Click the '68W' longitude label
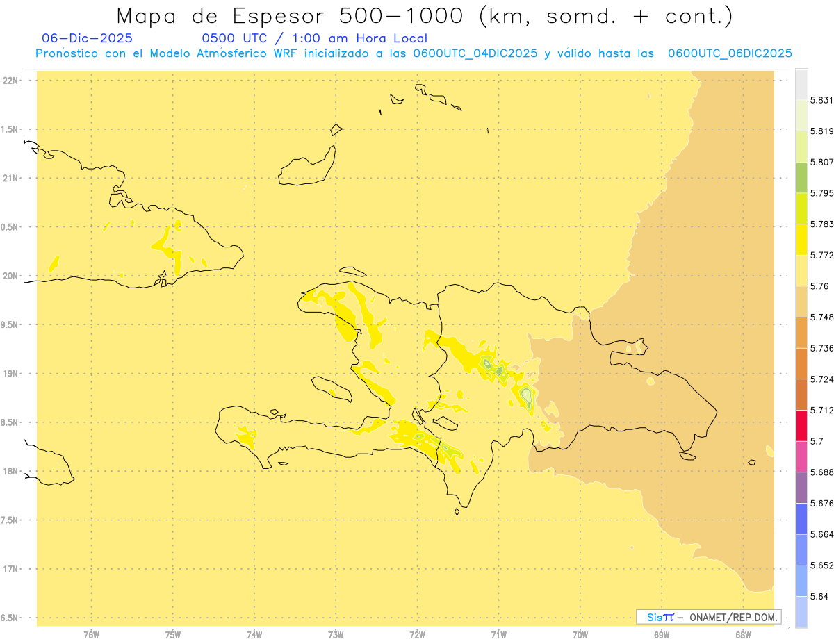Screen dimensions: 834x644 click(x=743, y=636)
